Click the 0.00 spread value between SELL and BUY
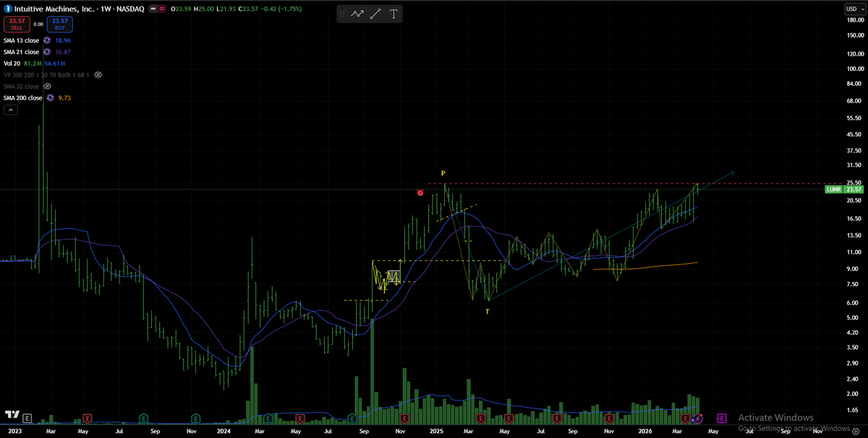Viewport: 868px width, 438px height. [x=38, y=25]
